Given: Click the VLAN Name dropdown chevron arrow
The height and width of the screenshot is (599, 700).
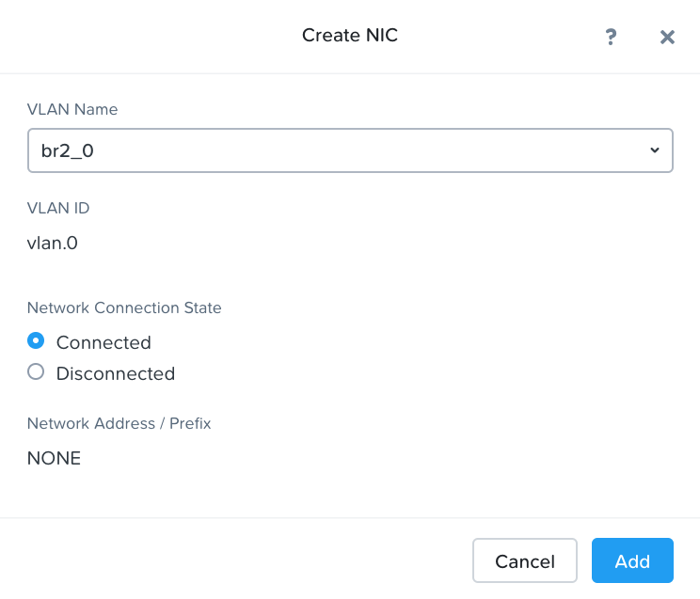Looking at the screenshot, I should click(x=655, y=150).
